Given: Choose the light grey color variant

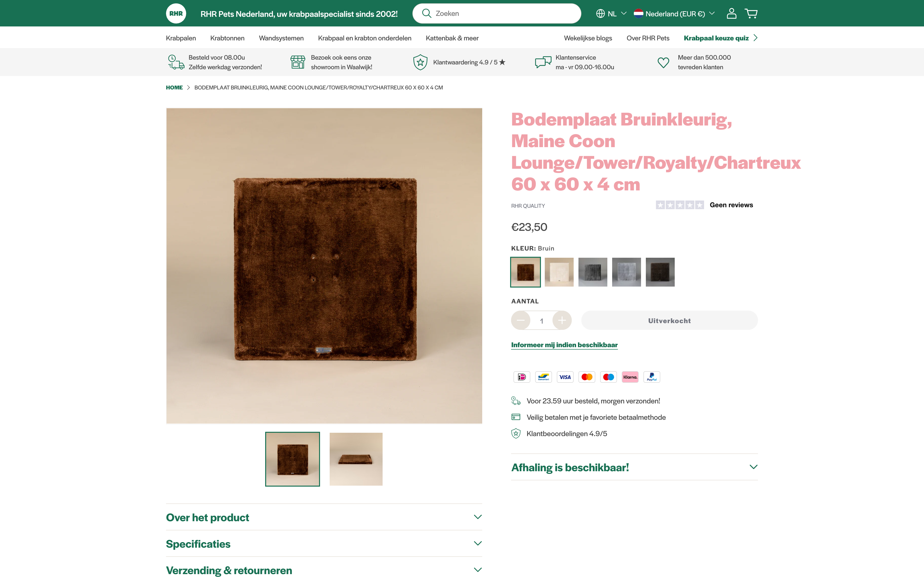Looking at the screenshot, I should [626, 272].
